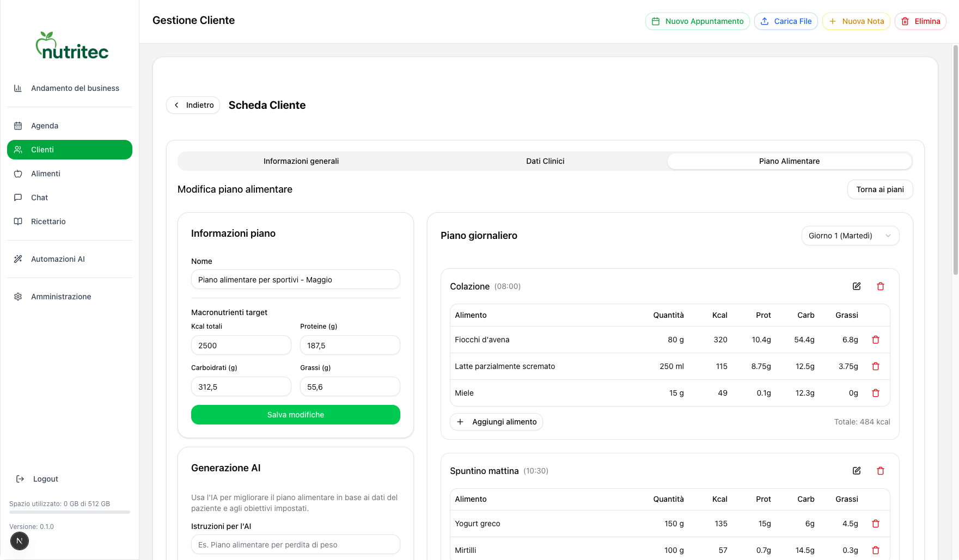Click 'Latte parzialmente scremato' food name
959x560 pixels.
(x=505, y=366)
